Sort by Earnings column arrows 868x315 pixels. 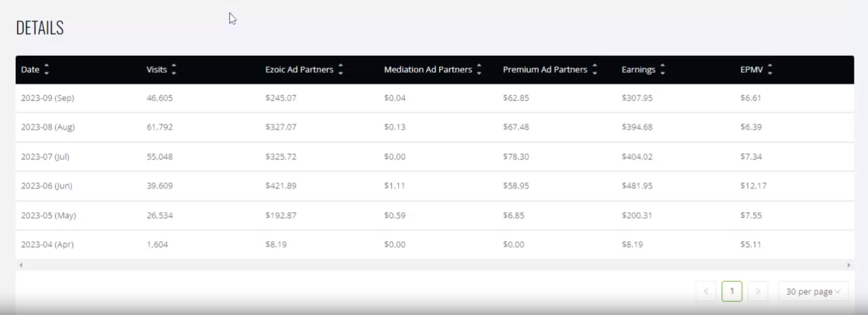point(663,70)
